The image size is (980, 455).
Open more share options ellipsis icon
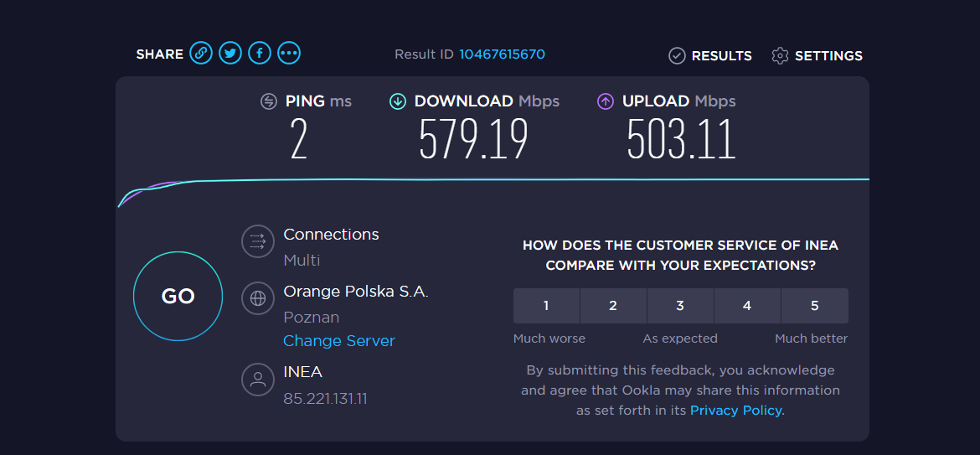click(x=289, y=53)
